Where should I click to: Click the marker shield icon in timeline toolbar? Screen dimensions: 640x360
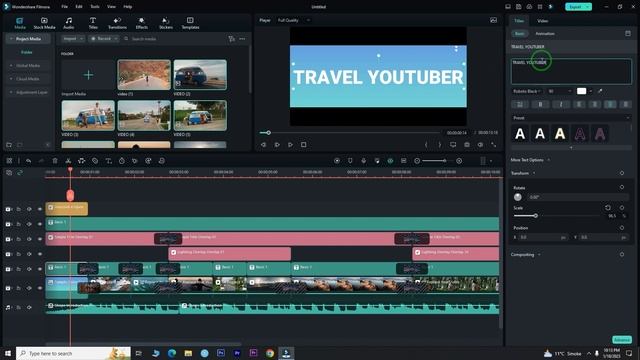tap(350, 161)
